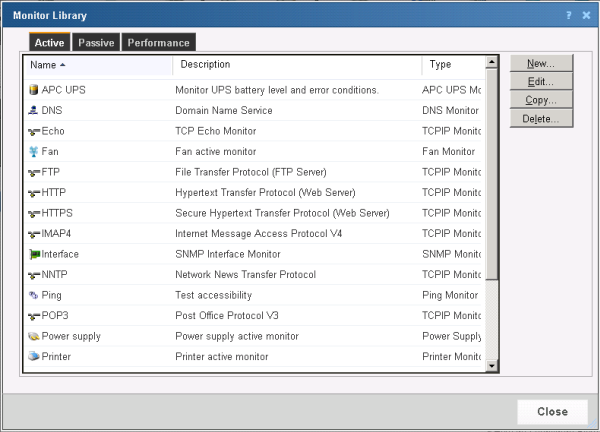The image size is (600, 432).
Task: Switch to the Performance tab
Action: pos(158,42)
